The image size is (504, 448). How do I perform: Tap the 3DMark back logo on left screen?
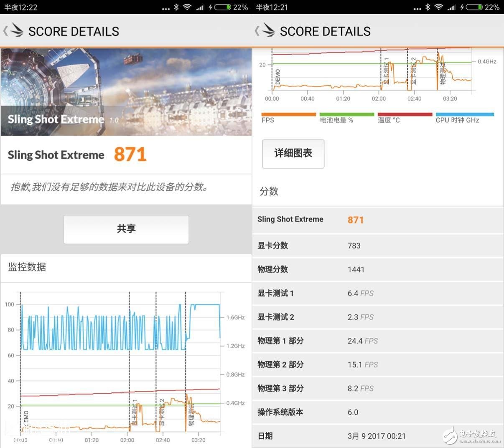[14, 31]
